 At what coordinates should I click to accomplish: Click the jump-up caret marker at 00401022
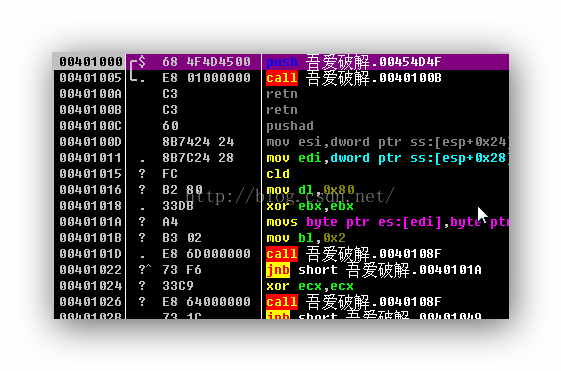[148, 267]
